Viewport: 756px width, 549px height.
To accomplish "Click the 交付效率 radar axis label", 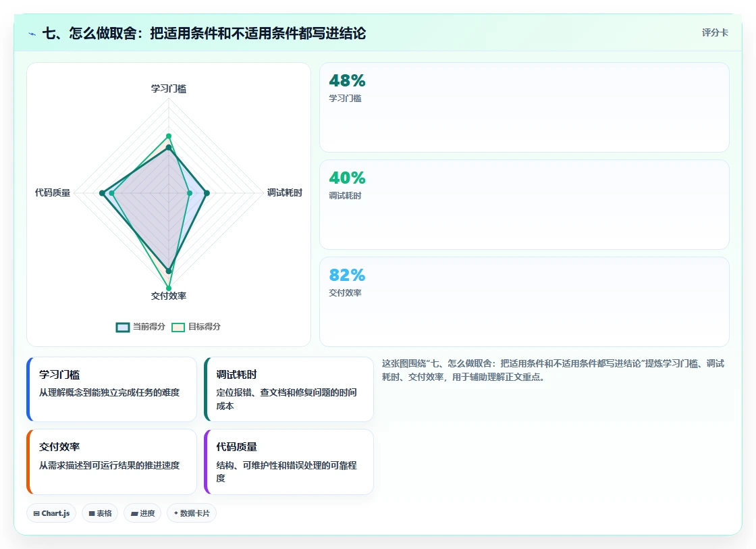I will pyautogui.click(x=169, y=296).
